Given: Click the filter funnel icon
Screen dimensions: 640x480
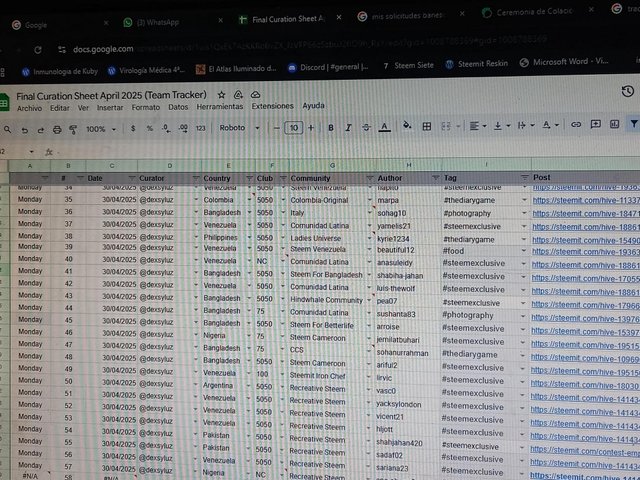Looking at the screenshot, I should coord(633,123).
